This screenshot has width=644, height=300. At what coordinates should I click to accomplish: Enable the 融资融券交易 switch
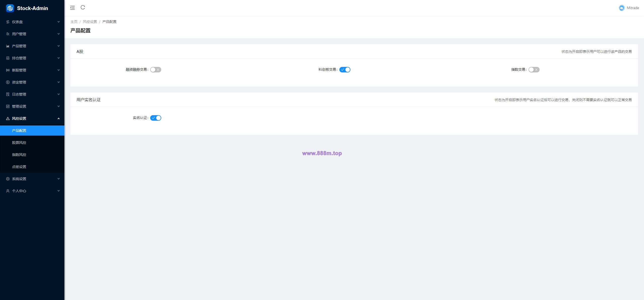156,70
